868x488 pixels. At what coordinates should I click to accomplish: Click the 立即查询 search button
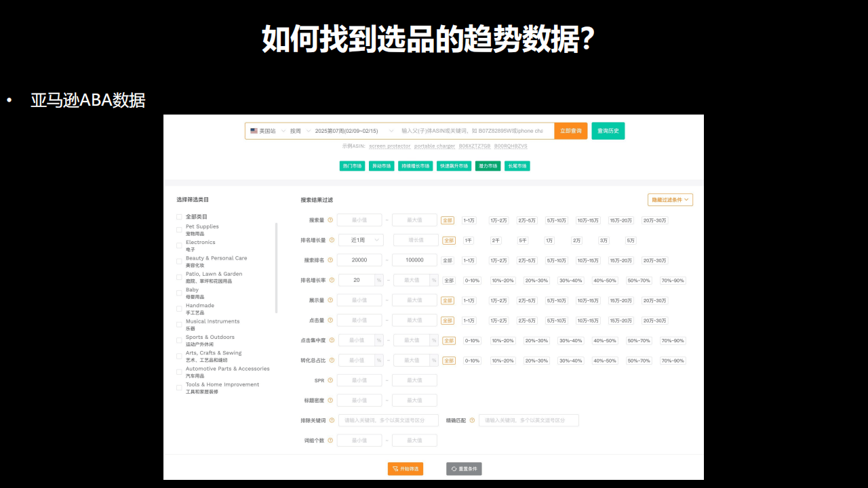click(571, 131)
